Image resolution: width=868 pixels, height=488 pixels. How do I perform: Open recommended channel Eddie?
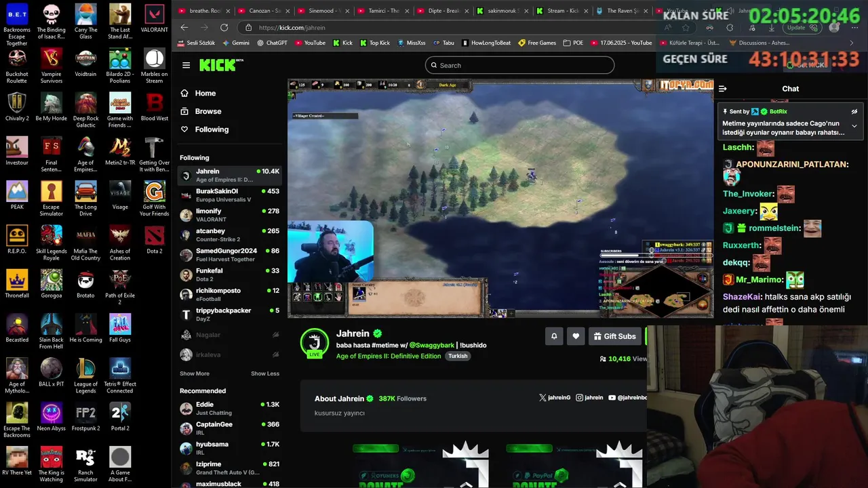[229, 408]
